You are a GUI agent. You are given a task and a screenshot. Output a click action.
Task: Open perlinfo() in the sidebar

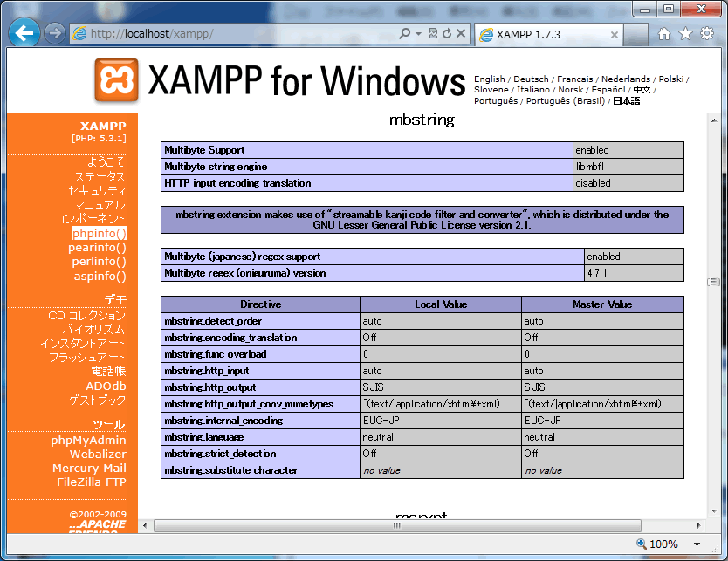pos(99,261)
